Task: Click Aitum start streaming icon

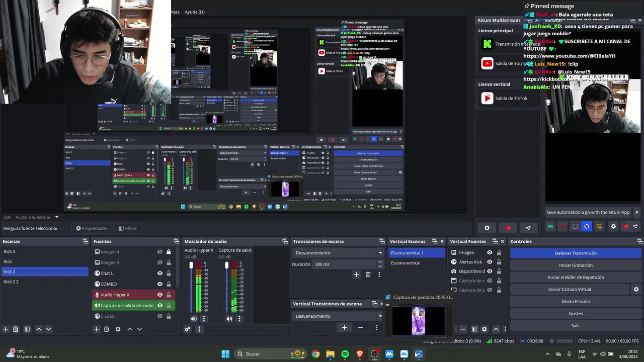Action: pos(550,227)
